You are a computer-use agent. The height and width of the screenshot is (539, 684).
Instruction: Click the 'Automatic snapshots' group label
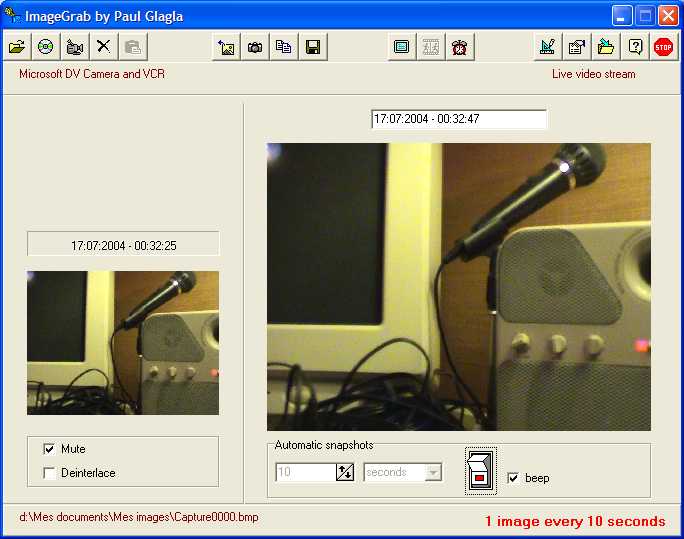pyautogui.click(x=324, y=445)
